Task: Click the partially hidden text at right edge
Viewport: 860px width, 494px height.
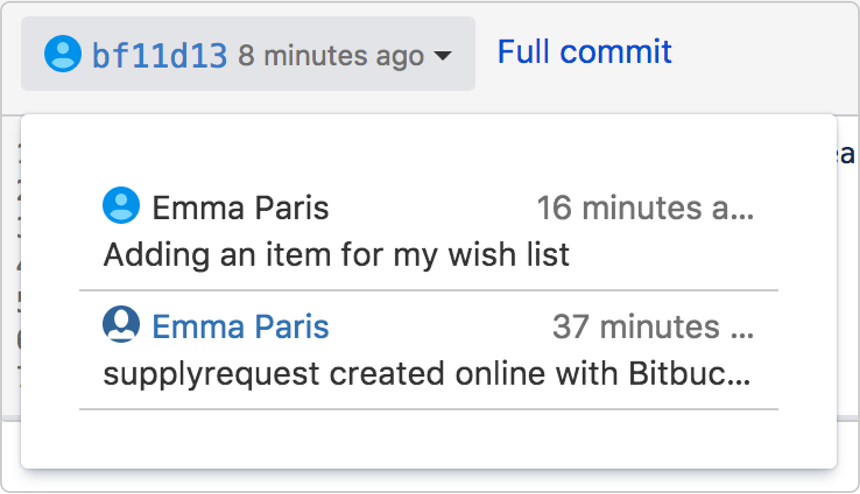Action: click(847, 154)
